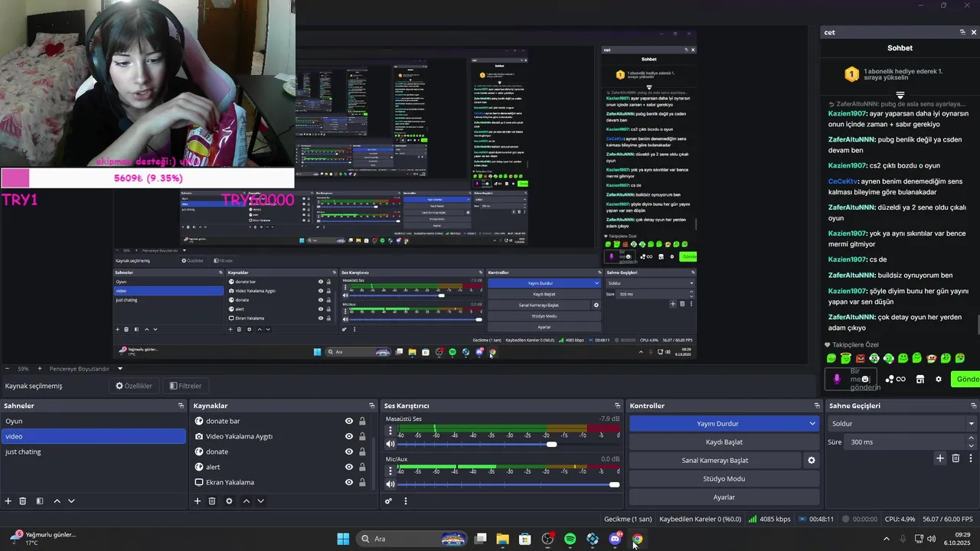Toggle visibility of donate source
Image resolution: width=980 pixels, height=551 pixels.
349,452
